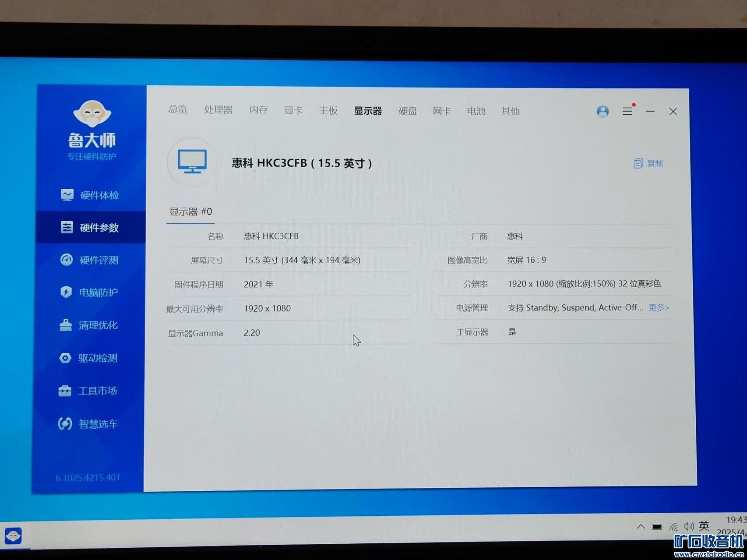Close the Lu Dashi window
The height and width of the screenshot is (560, 747).
click(673, 112)
